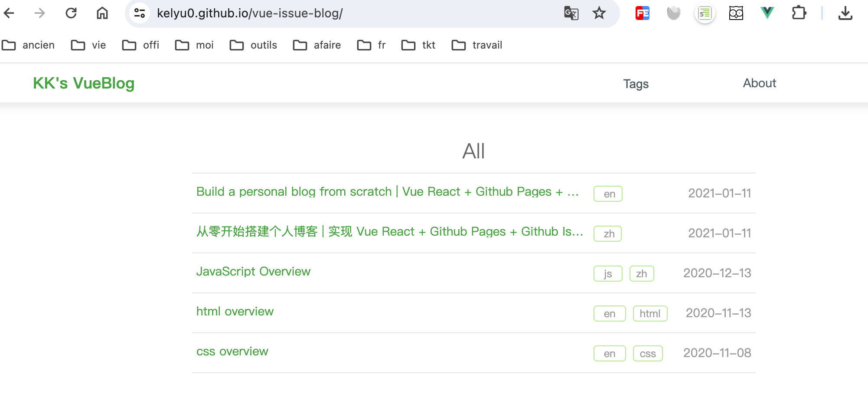The image size is (868, 407).
Task: Open the Vue devtools extension icon
Action: [x=767, y=13]
